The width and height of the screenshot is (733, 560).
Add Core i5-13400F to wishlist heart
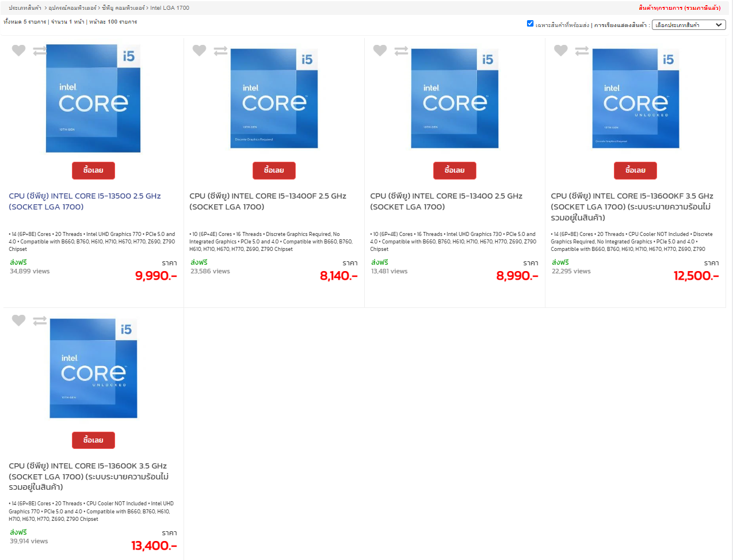199,51
